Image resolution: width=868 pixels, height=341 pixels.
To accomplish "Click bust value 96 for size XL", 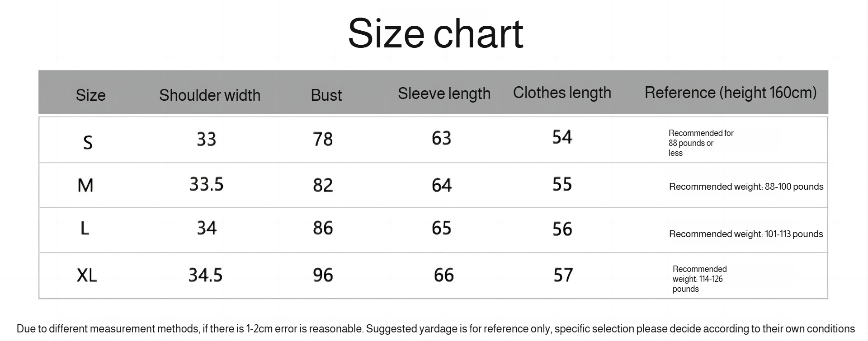I will pyautogui.click(x=323, y=275).
